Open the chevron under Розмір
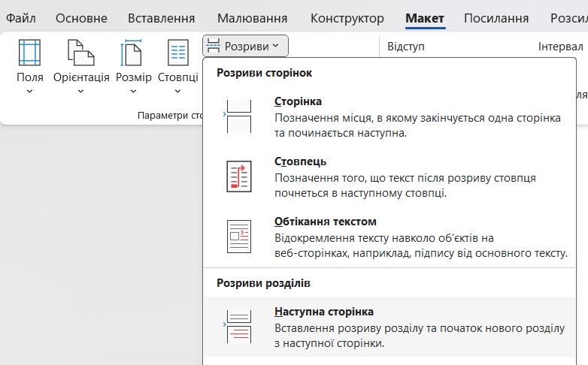Image resolution: width=588 pixels, height=365 pixels. (x=133, y=92)
